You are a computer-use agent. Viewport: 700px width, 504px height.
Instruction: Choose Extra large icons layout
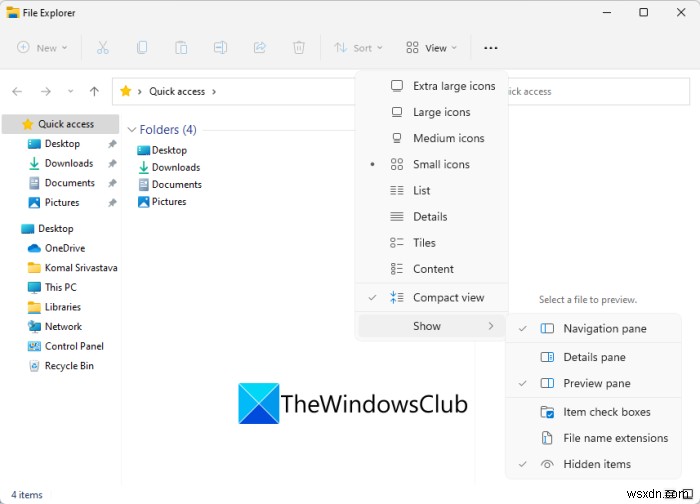[432, 86]
